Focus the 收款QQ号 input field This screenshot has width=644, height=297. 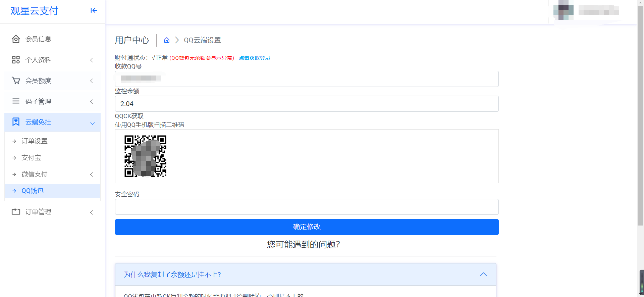click(307, 79)
